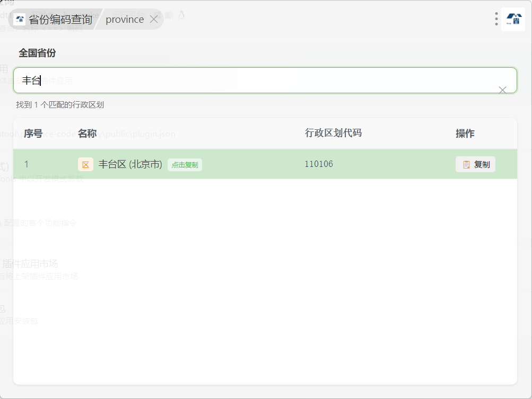Select the 省份编码查询 plugin title tab
Screen dimensions: 532x399
click(x=60, y=20)
